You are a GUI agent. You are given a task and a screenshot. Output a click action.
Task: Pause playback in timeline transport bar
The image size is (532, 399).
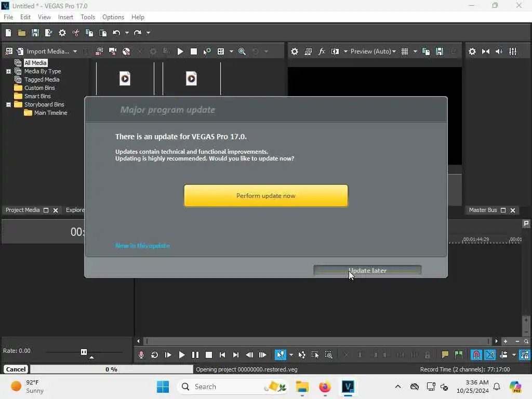[195, 355]
